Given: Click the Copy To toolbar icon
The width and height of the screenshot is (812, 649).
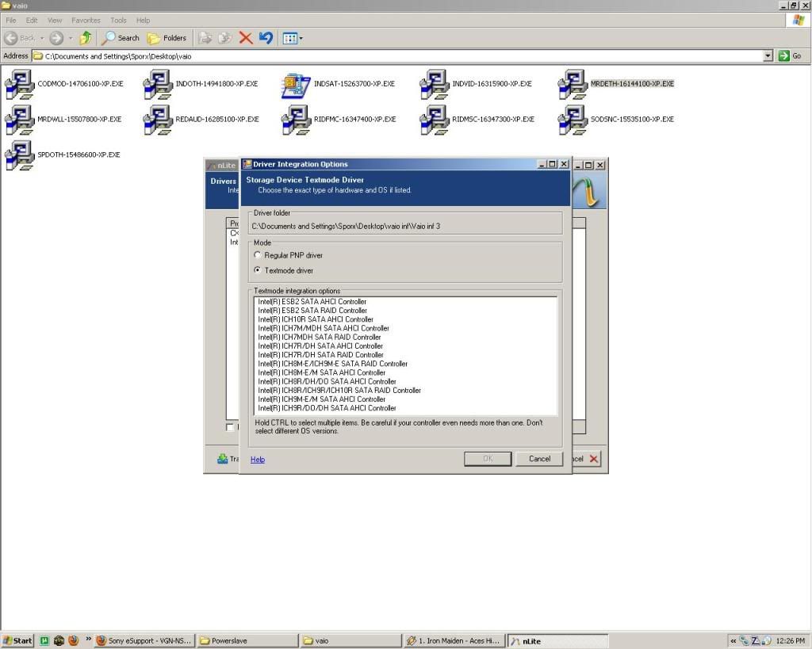Looking at the screenshot, I should tap(225, 38).
